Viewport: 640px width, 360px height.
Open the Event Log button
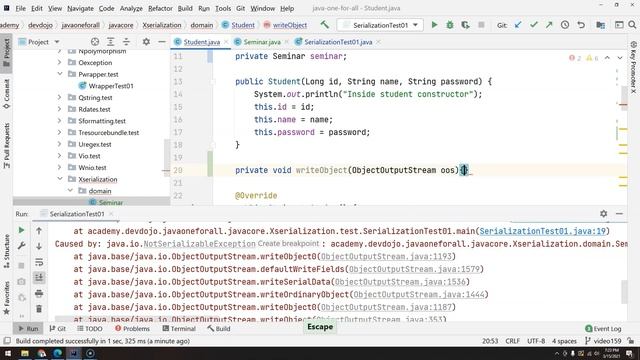pos(603,329)
